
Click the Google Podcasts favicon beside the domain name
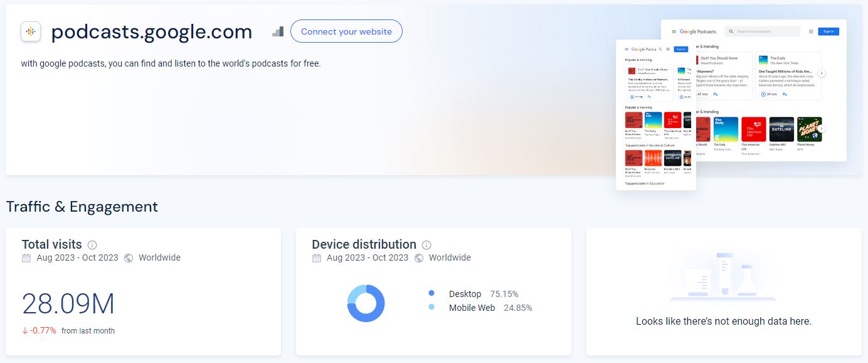coord(29,31)
